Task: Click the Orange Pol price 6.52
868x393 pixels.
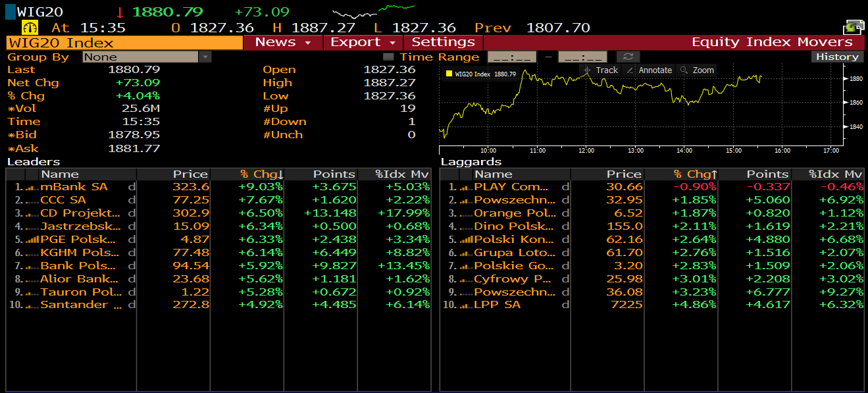Action: tap(628, 214)
